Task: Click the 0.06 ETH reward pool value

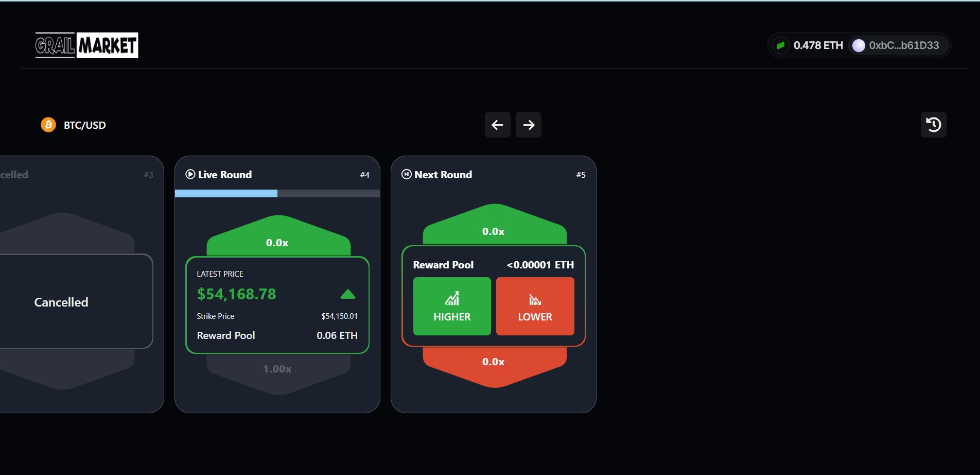Action: [x=337, y=335]
